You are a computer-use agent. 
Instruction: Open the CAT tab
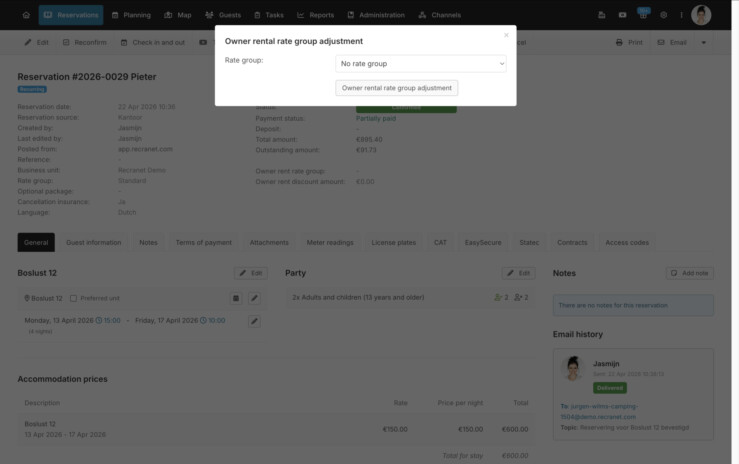(x=440, y=243)
